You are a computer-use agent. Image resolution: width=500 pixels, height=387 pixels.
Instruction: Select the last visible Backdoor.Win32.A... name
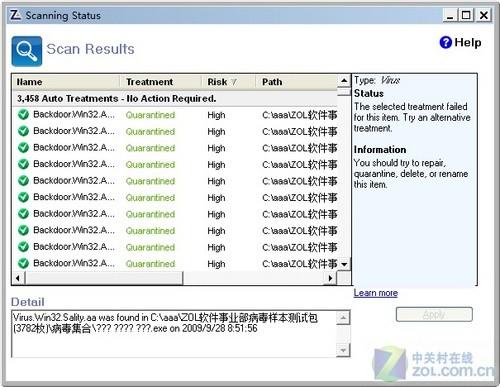tap(74, 263)
